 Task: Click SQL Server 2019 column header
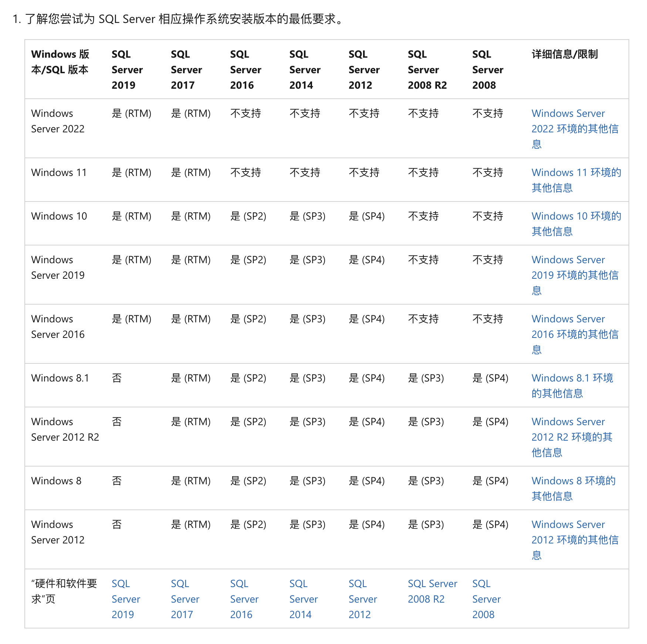click(x=127, y=70)
